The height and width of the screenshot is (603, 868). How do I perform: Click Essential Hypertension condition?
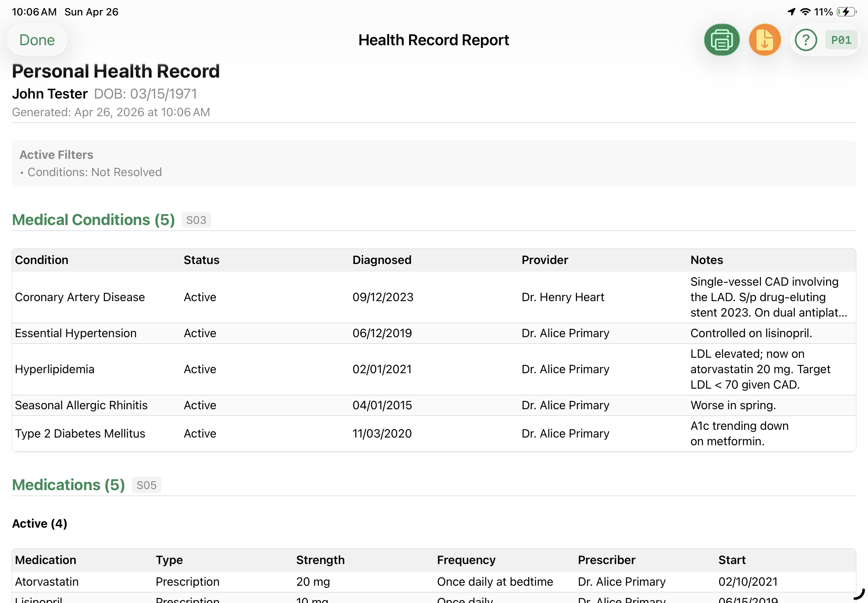(75, 333)
